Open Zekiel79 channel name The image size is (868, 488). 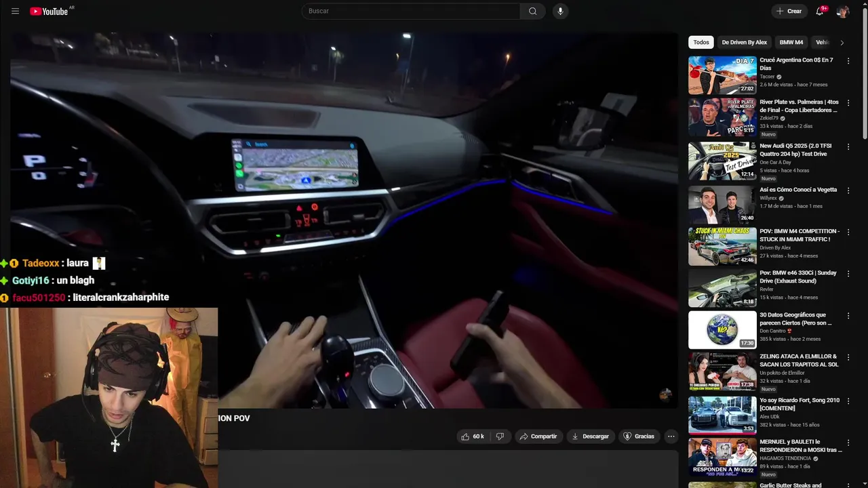[x=769, y=118]
